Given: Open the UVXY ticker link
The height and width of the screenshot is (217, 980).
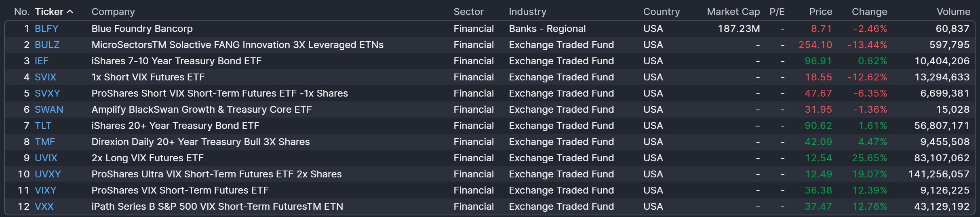Looking at the screenshot, I should click(48, 174).
